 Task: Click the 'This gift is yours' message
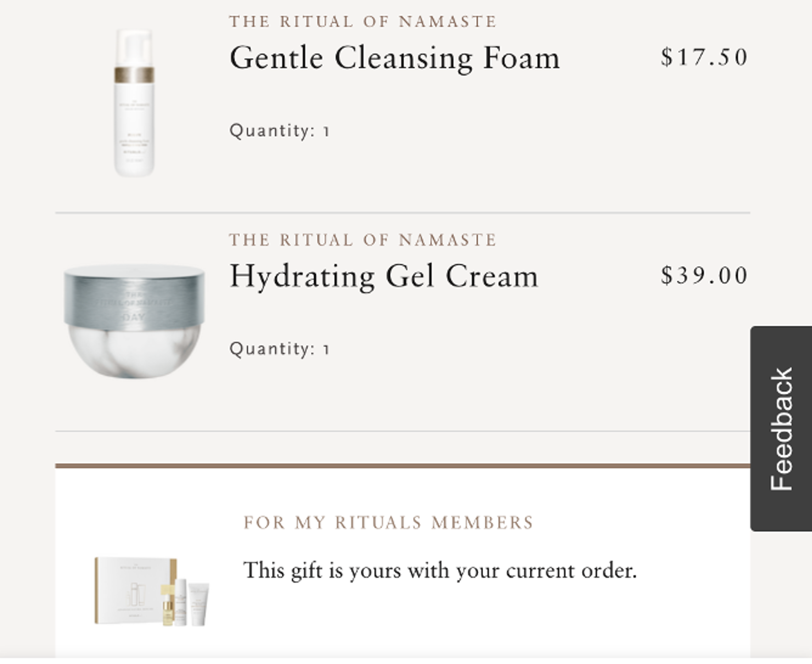(x=440, y=571)
